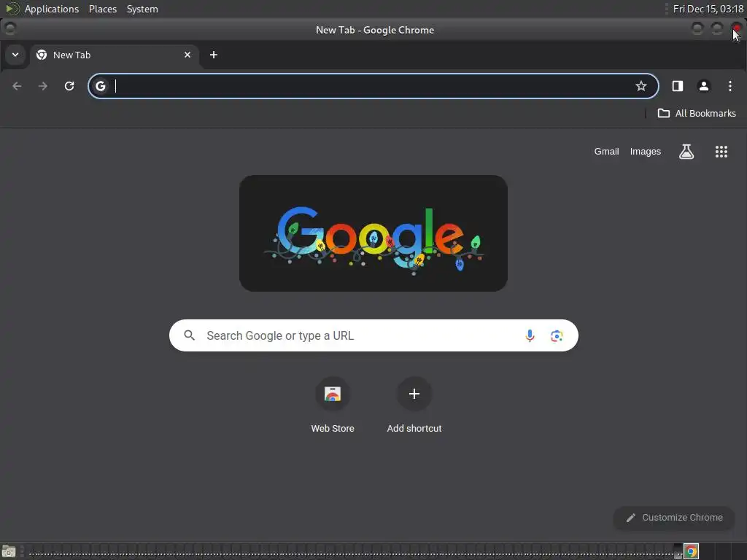Click Chrome icon in bottom panel
The height and width of the screenshot is (560, 747).
pyautogui.click(x=692, y=551)
